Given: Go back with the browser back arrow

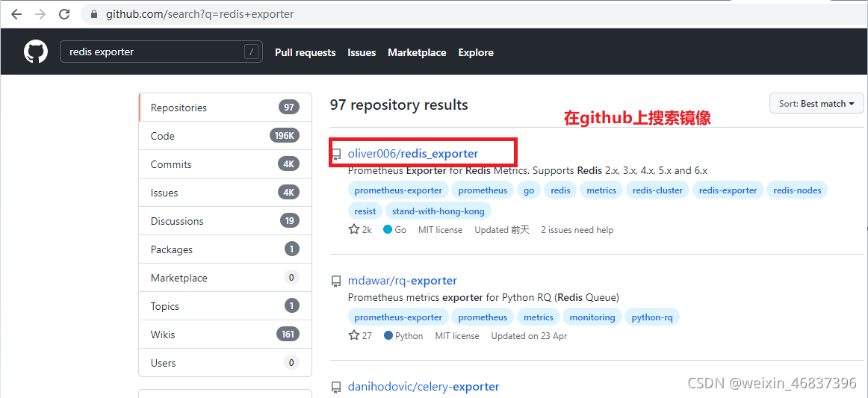Looking at the screenshot, I should pyautogui.click(x=16, y=14).
